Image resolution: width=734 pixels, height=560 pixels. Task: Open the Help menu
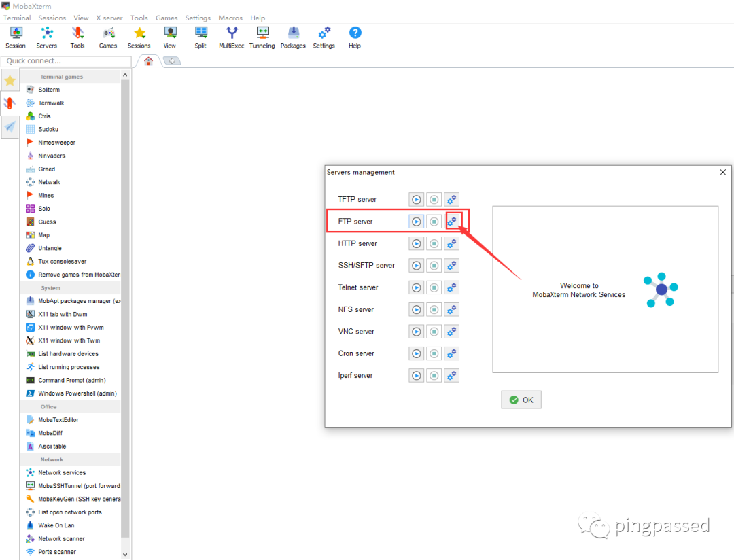258,18
